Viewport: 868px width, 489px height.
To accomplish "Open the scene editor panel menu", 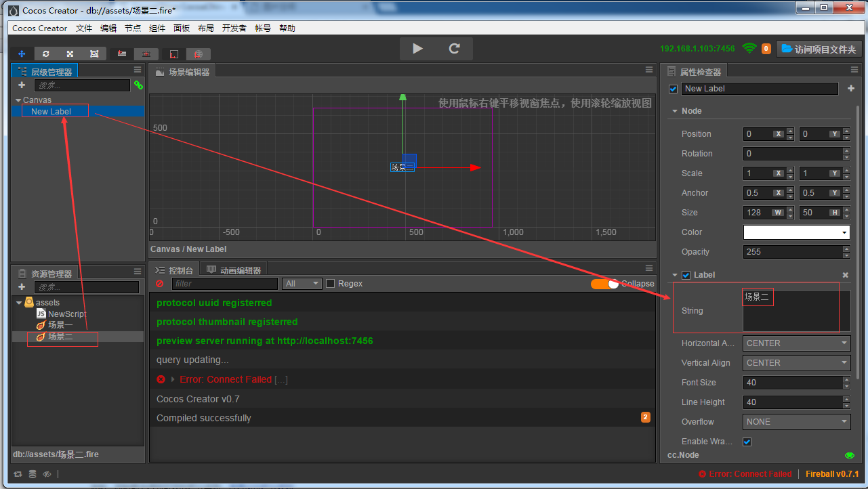I will (649, 71).
